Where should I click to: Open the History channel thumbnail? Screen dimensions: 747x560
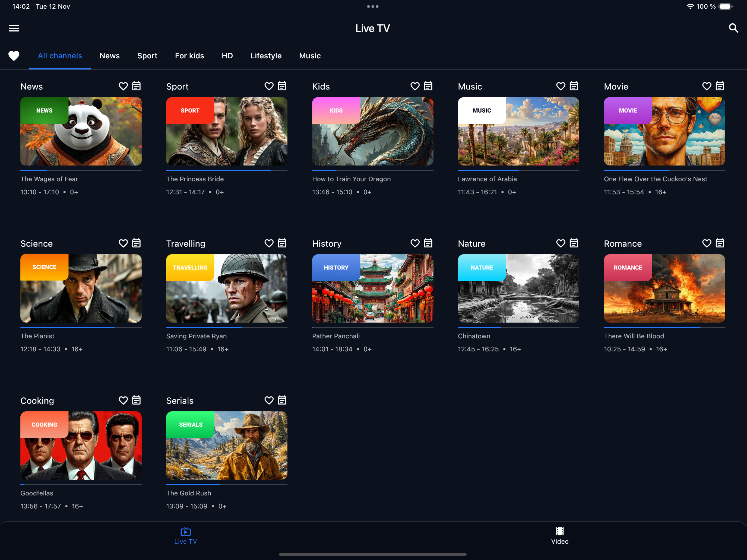[x=372, y=288]
